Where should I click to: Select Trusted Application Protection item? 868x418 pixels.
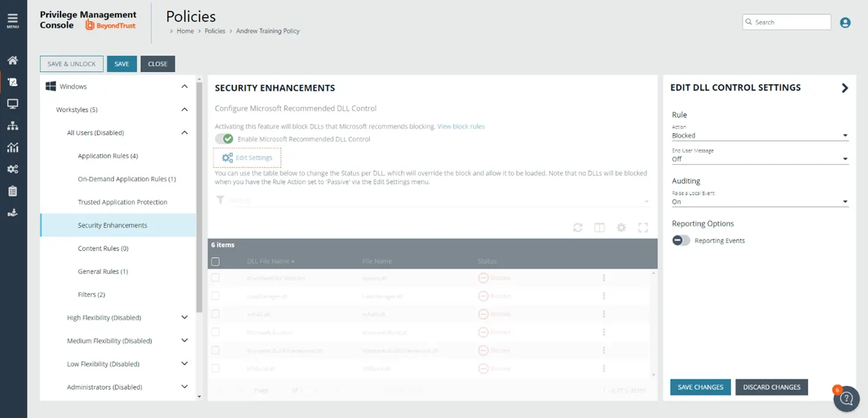(x=123, y=202)
